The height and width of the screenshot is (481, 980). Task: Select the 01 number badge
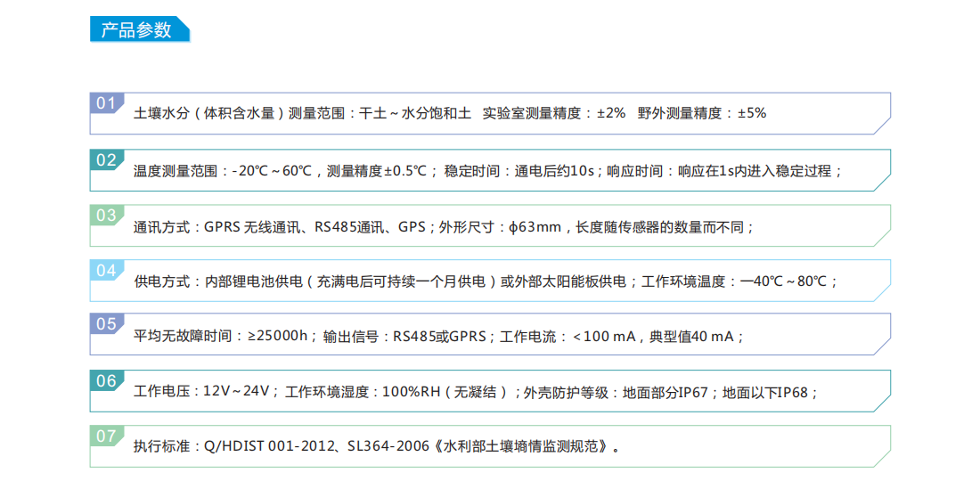coord(106,103)
